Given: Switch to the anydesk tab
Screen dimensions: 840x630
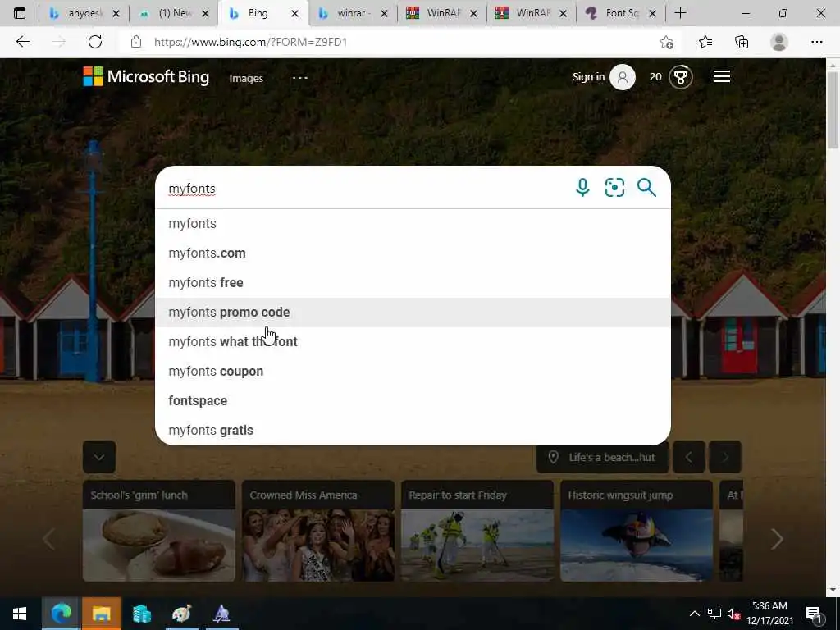Looking at the screenshot, I should pos(83,13).
